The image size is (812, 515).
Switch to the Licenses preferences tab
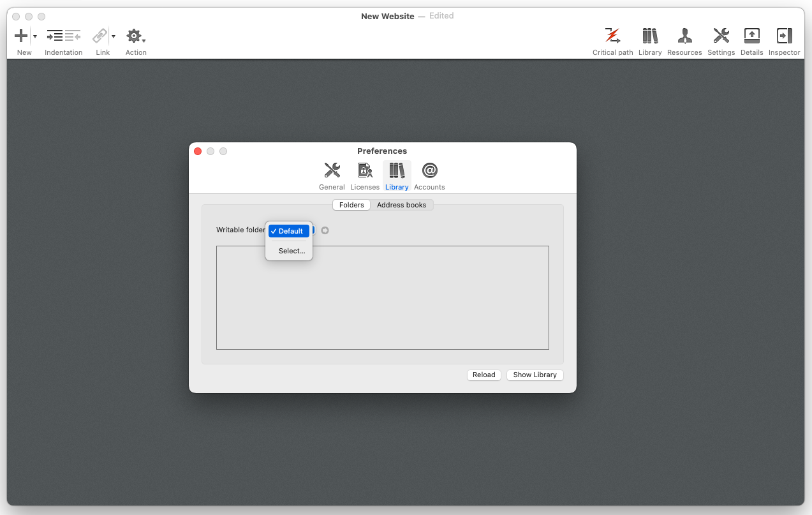coord(365,176)
